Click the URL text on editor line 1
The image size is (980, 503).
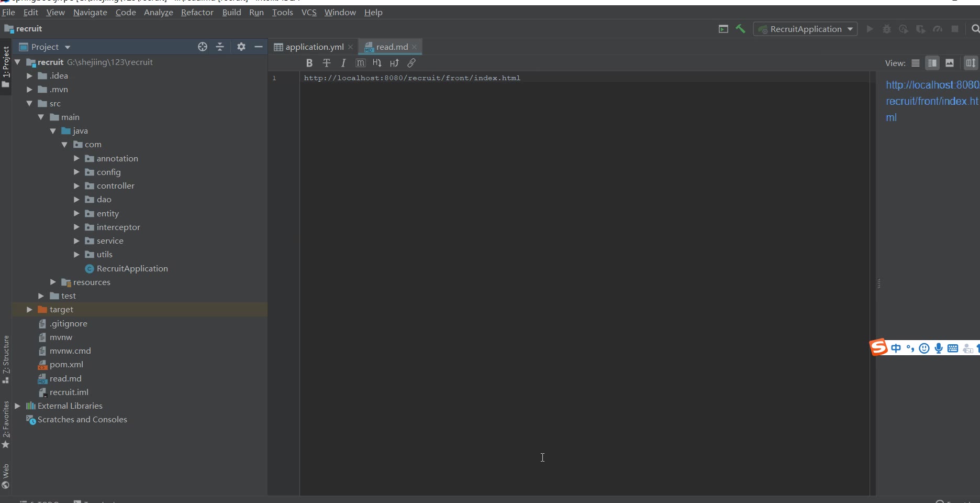pyautogui.click(x=412, y=78)
